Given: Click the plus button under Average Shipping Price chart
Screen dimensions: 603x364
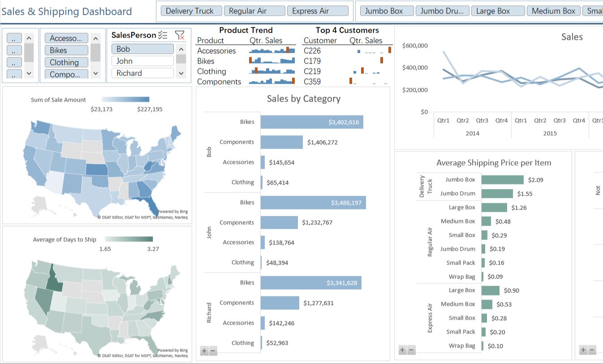Looking at the screenshot, I should pyautogui.click(x=402, y=350).
